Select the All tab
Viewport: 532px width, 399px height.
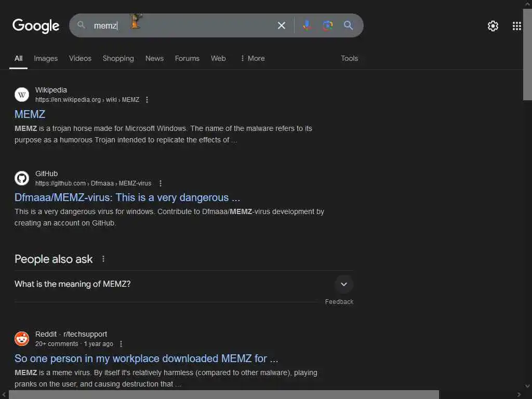pos(18,58)
